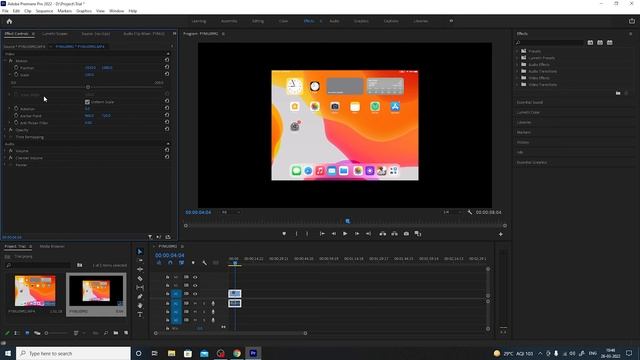
Task: Open the Markers menu
Action: click(64, 11)
